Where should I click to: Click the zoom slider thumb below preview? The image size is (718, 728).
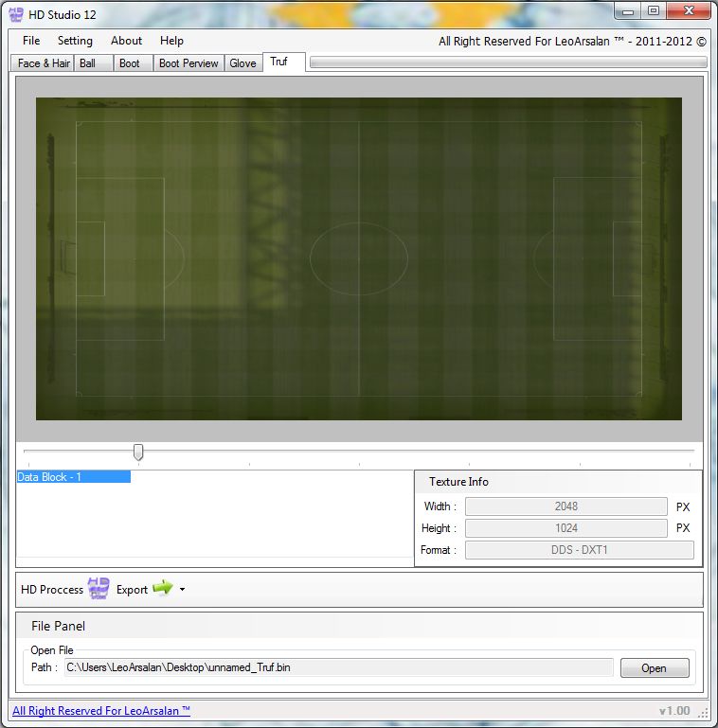(x=138, y=453)
